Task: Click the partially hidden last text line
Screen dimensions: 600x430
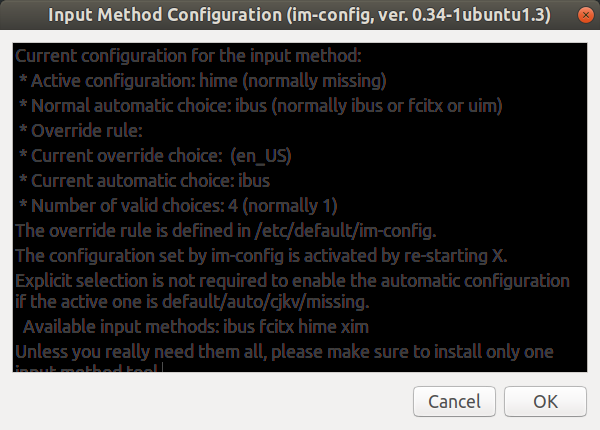Action: click(x=86, y=368)
